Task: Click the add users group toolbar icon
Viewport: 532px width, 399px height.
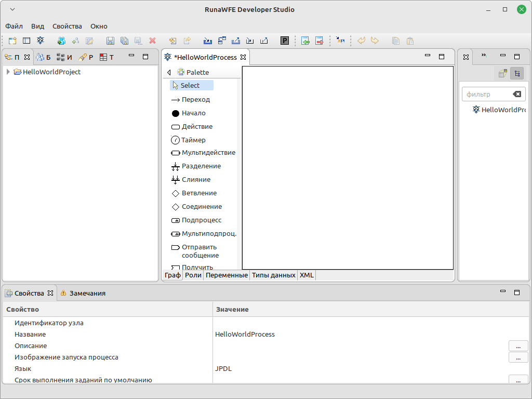Action: point(61,41)
